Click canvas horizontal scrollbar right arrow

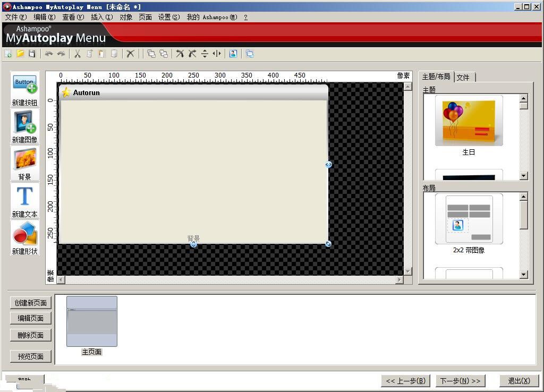(x=399, y=279)
